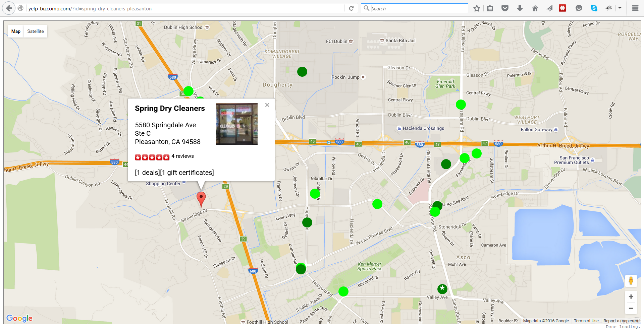Image resolution: width=644 pixels, height=331 pixels.
Task: Click the Google logo on map
Action: (19, 318)
